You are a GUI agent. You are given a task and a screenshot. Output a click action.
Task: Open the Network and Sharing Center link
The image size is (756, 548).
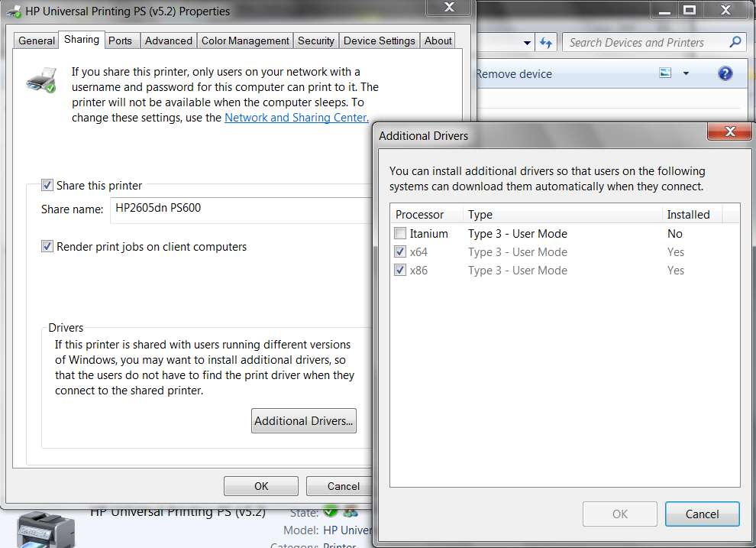296,118
